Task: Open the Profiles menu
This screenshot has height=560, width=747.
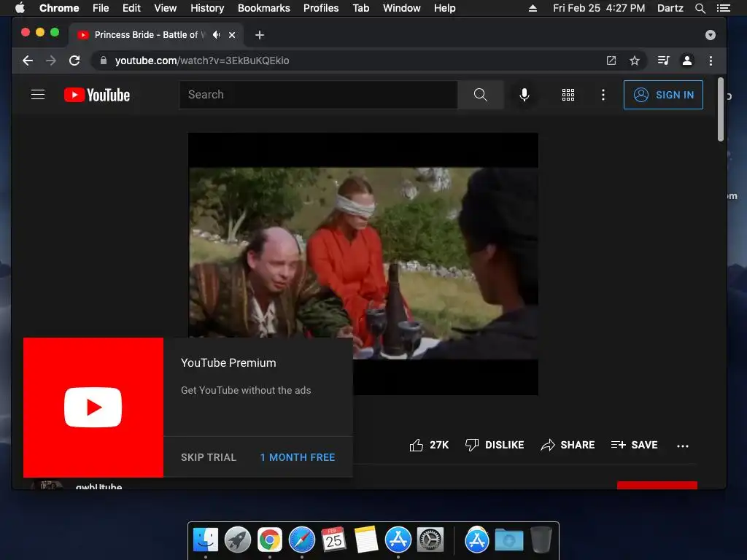Action: pos(321,8)
